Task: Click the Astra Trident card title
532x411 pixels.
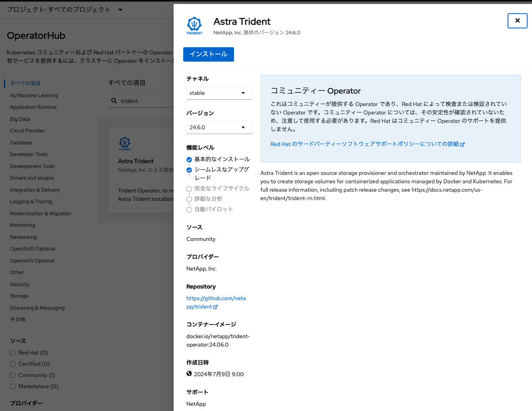Action: 136,161
